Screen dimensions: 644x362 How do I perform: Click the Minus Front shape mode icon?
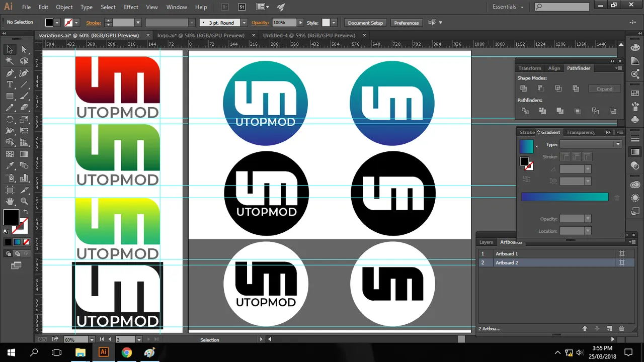pos(541,88)
